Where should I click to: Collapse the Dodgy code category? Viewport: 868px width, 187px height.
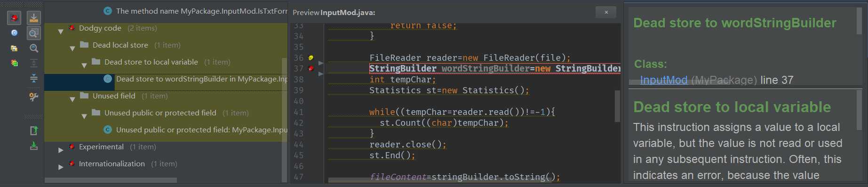pos(61,32)
